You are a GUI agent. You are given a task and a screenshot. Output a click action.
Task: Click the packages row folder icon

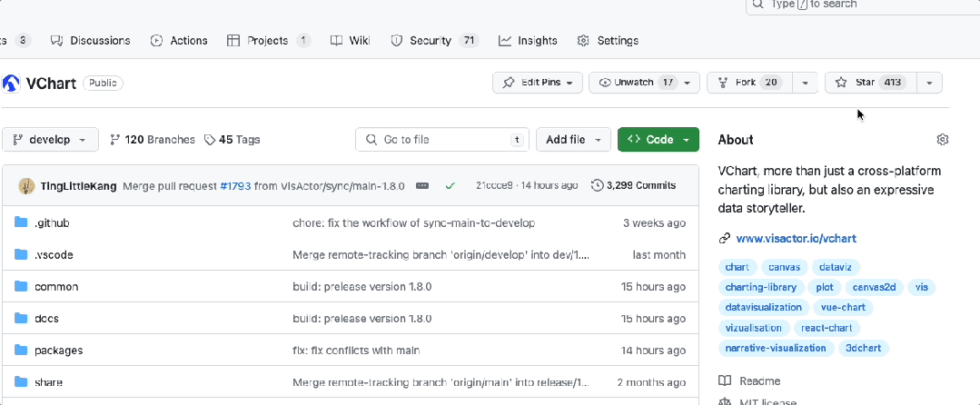[x=21, y=350]
